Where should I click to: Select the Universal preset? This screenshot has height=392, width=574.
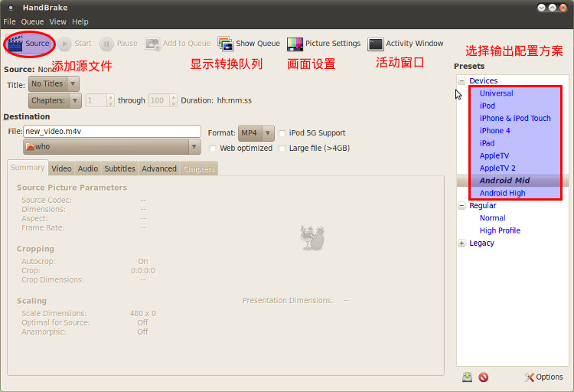point(497,93)
